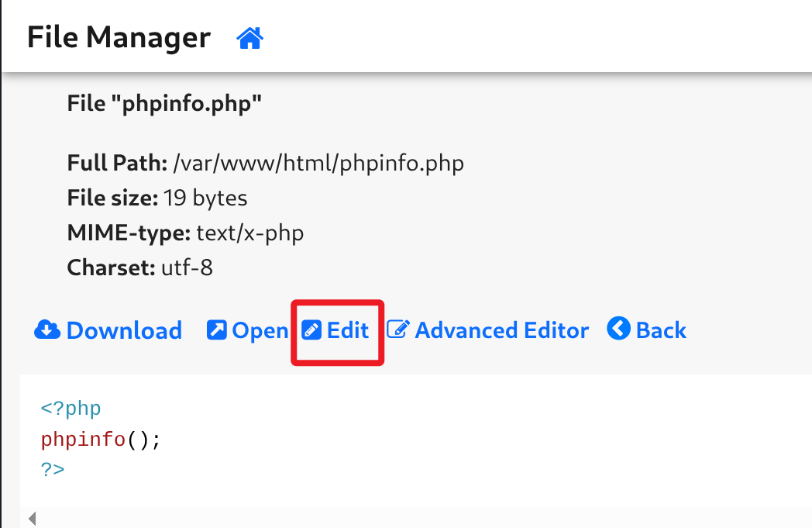
Task: Click the Advanced Editor pen-and-square icon
Action: 397,330
